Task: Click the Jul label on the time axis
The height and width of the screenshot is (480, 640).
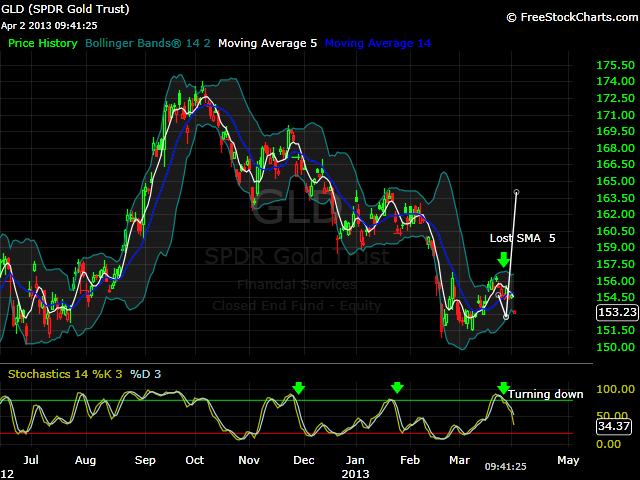Action: click(x=31, y=460)
